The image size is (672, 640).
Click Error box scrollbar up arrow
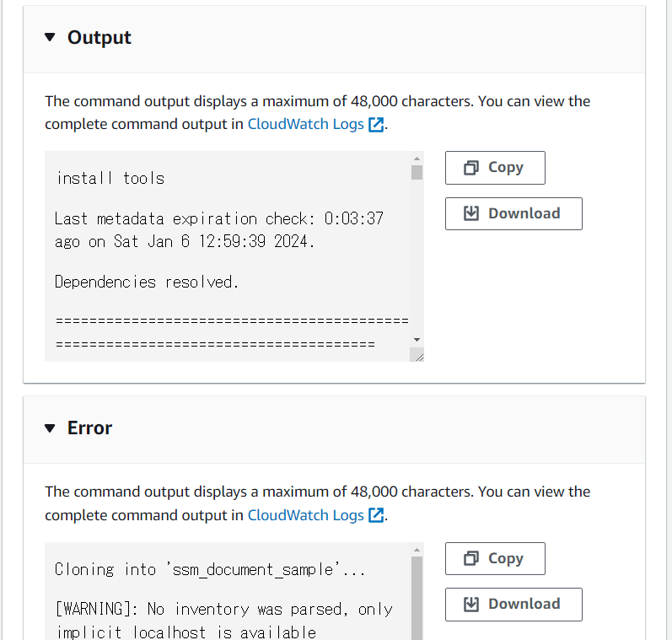(x=417, y=550)
